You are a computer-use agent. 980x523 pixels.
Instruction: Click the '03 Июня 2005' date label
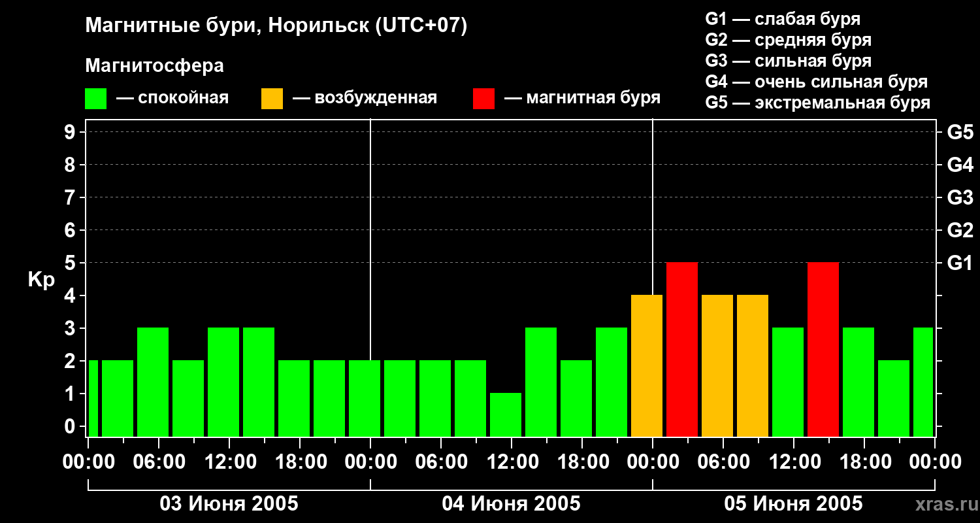pyautogui.click(x=229, y=503)
